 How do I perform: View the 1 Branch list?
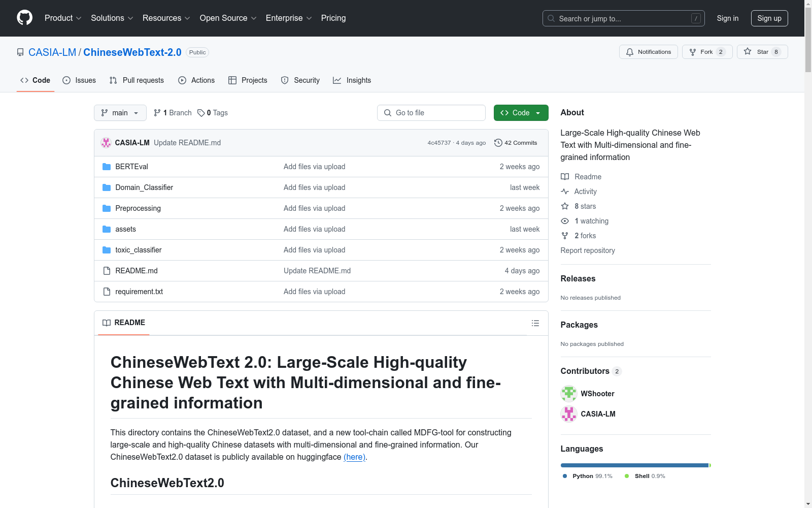click(173, 113)
